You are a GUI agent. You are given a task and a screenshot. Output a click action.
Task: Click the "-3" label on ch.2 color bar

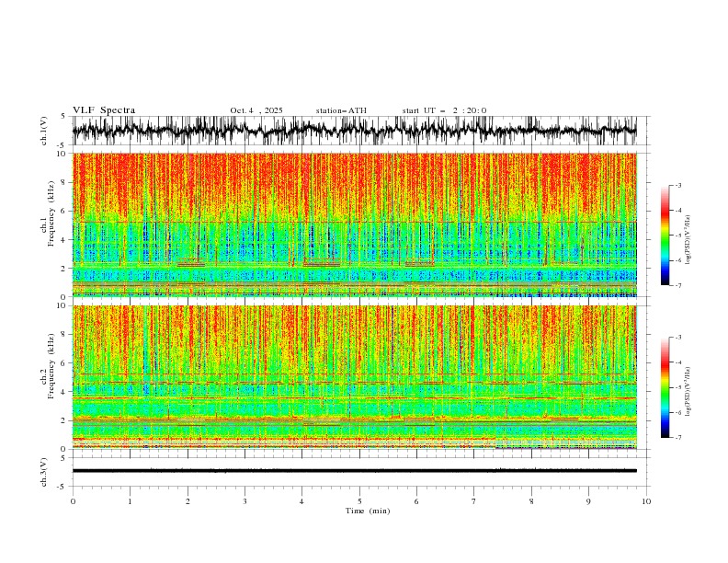677,338
